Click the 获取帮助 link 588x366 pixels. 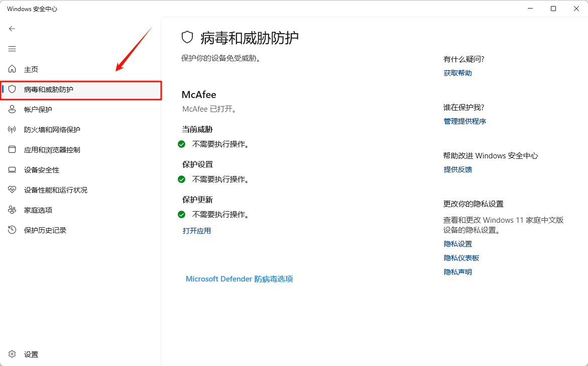point(457,73)
